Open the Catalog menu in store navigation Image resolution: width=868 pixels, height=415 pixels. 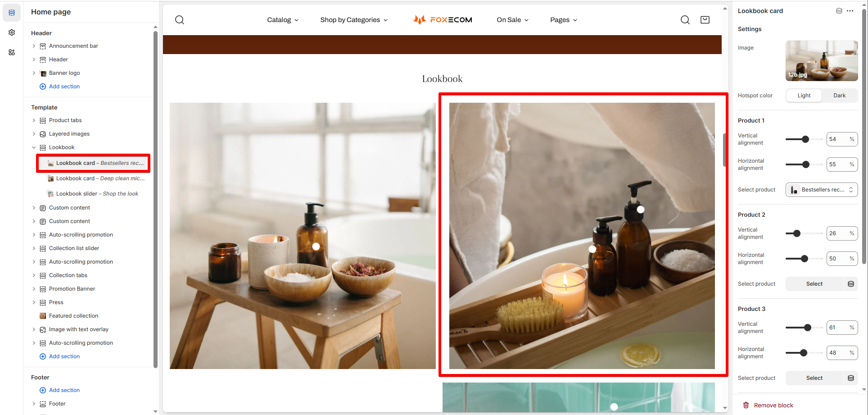(x=283, y=20)
